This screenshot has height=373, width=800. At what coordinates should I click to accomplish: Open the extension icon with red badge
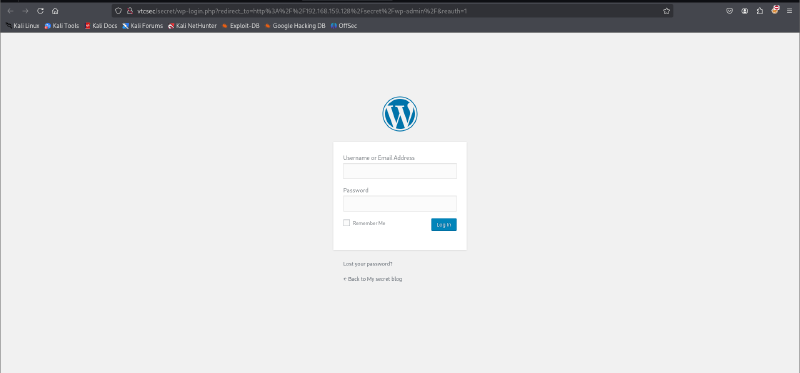[x=775, y=10]
